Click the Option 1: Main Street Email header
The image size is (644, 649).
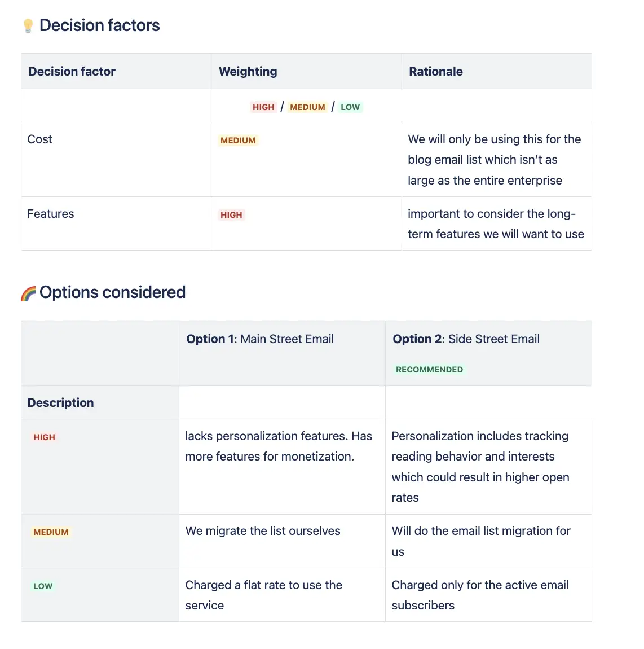pyautogui.click(x=260, y=339)
